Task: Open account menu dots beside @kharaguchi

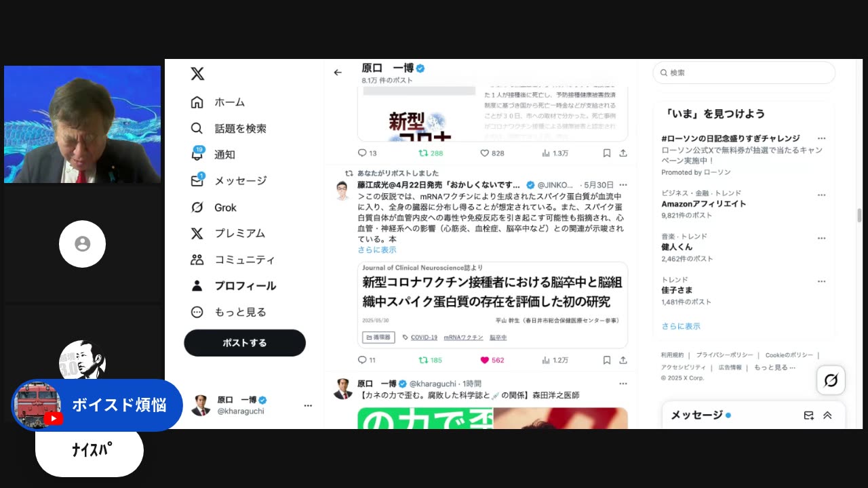Action: (x=308, y=405)
